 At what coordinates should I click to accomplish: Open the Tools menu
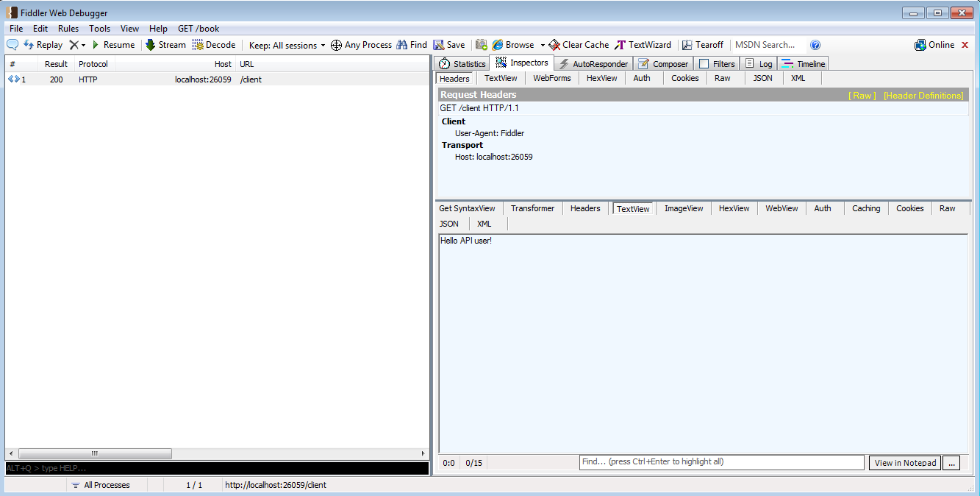[100, 29]
